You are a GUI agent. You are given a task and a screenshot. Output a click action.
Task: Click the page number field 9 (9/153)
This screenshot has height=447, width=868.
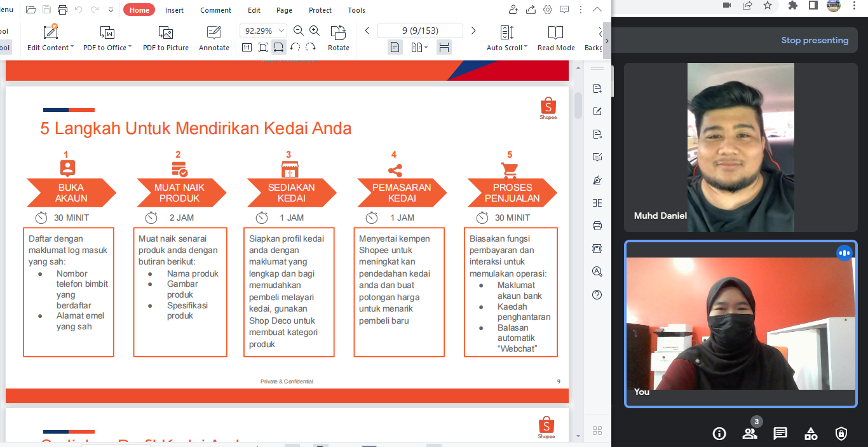(x=420, y=31)
